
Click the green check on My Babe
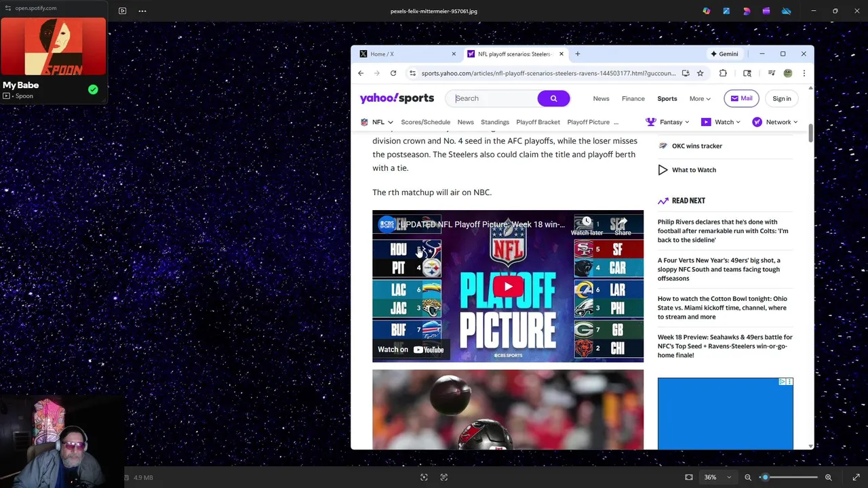pyautogui.click(x=93, y=89)
